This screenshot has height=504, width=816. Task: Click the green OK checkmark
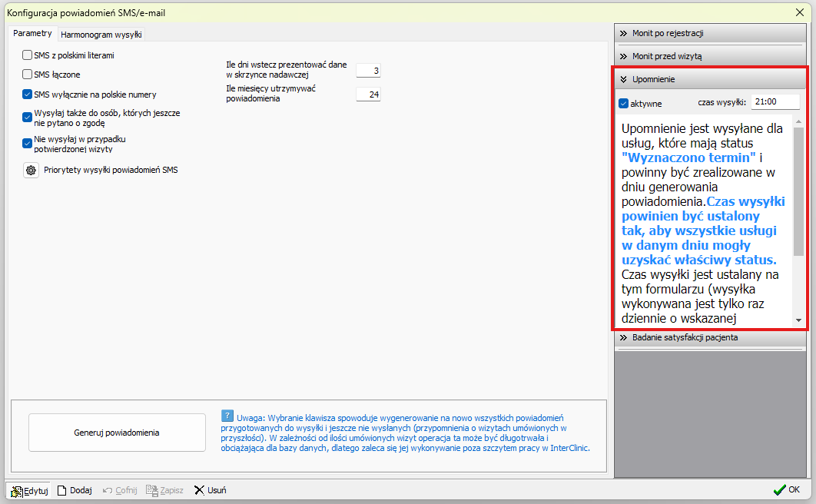click(x=779, y=490)
